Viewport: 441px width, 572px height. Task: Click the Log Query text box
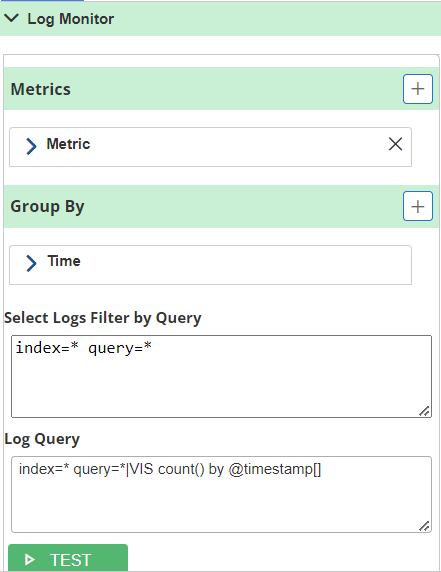point(221,494)
